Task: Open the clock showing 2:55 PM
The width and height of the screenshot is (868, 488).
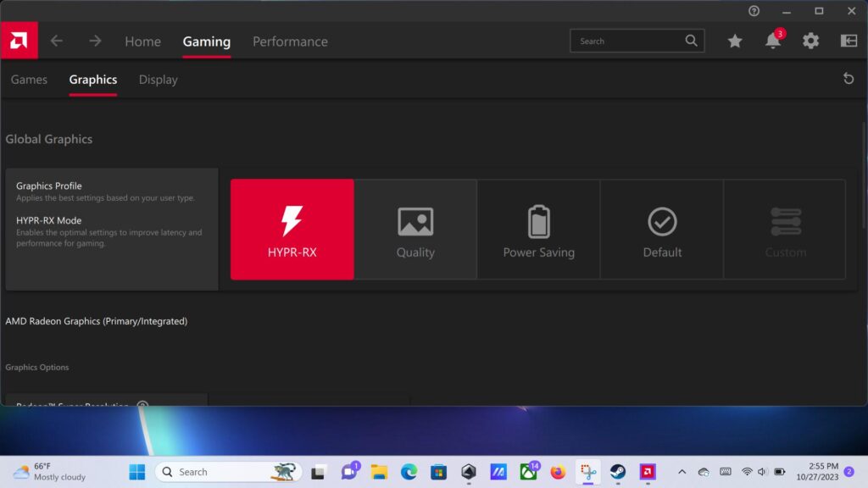Action: pyautogui.click(x=817, y=471)
